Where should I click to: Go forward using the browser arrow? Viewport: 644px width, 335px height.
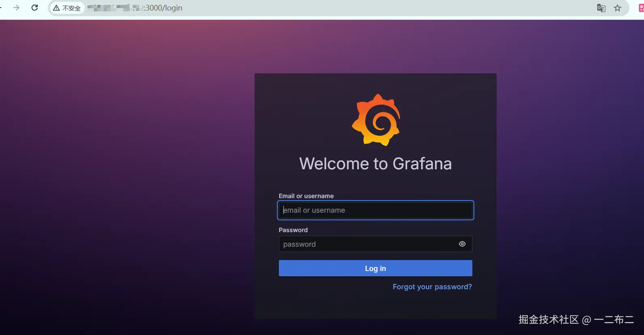pyautogui.click(x=16, y=8)
